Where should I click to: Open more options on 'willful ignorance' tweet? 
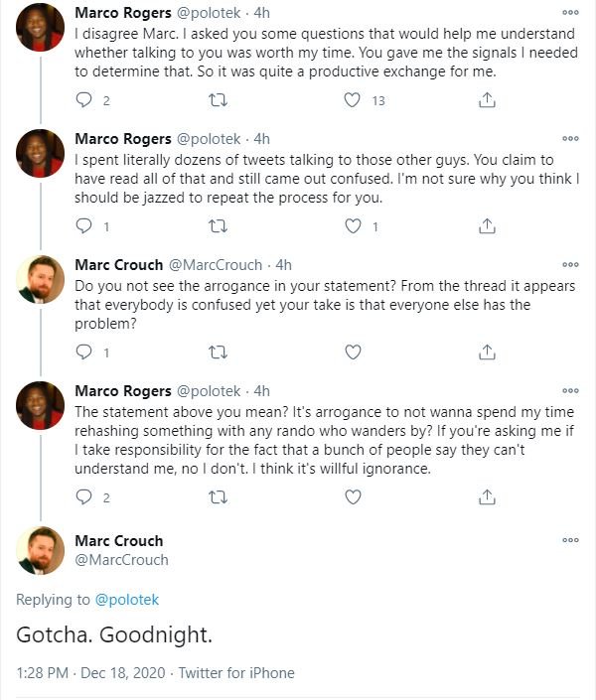tap(570, 390)
